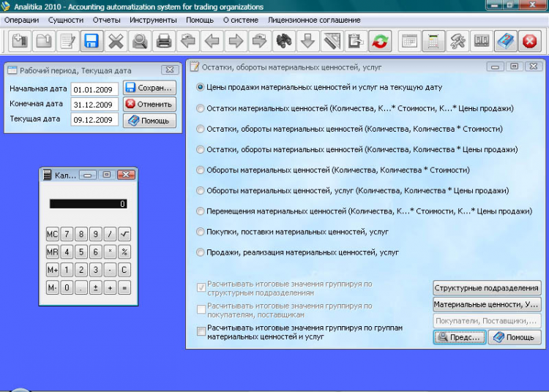The height and width of the screenshot is (392, 549).
Task: Select 'Покупки, поставки материальных ценностей' radio
Action: tap(200, 232)
